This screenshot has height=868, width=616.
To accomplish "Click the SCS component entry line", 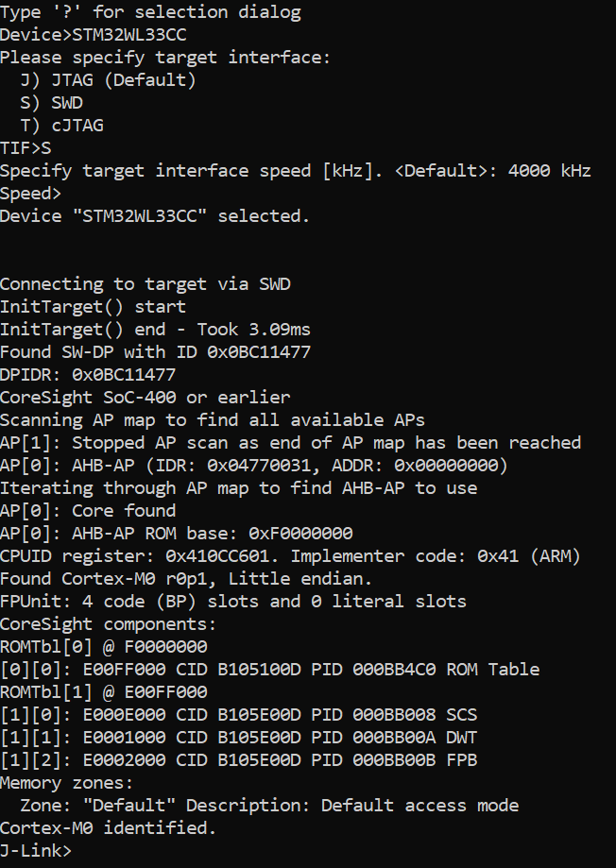I will tap(239, 714).
